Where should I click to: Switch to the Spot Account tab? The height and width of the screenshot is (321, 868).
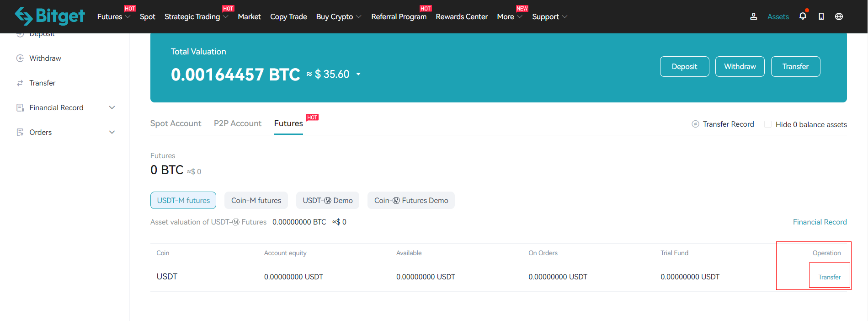coord(176,123)
